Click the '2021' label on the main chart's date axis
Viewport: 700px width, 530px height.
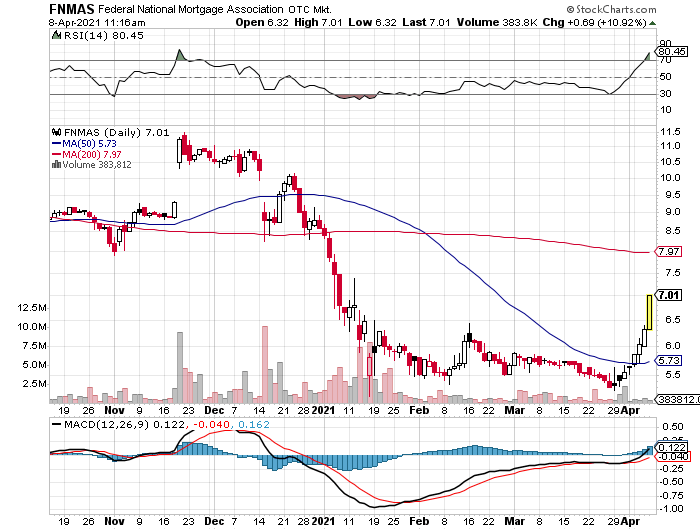tap(323, 410)
